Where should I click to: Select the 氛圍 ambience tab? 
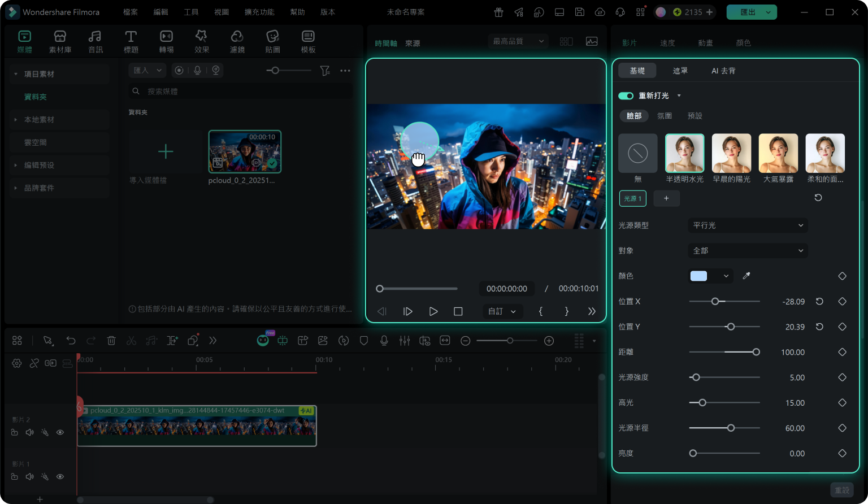click(665, 116)
